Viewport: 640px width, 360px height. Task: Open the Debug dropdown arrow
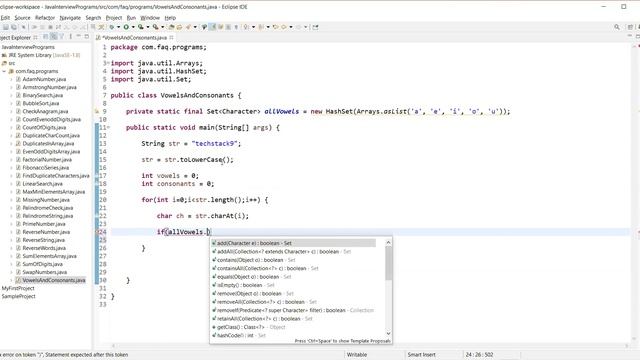(118, 27)
